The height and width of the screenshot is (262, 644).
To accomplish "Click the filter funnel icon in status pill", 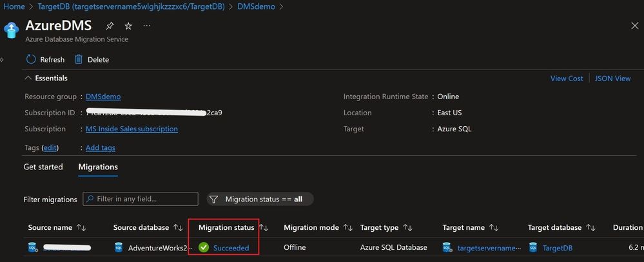I will [213, 200].
